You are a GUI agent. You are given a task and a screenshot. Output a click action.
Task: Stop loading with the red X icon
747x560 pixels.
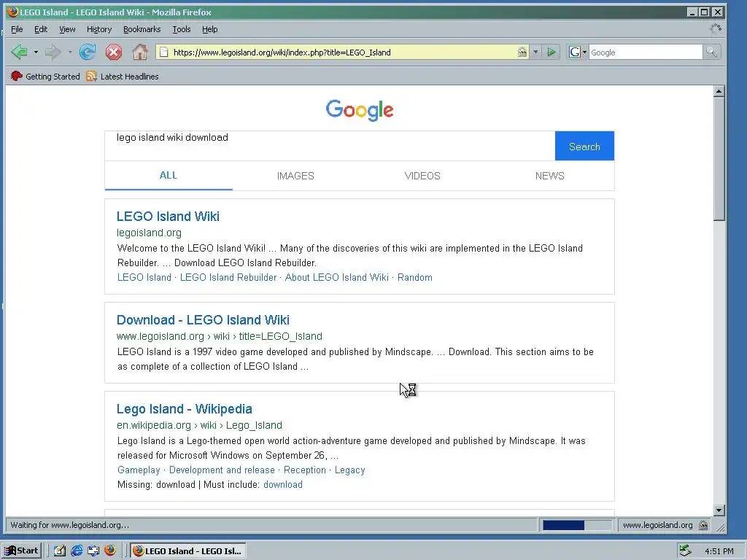(113, 52)
